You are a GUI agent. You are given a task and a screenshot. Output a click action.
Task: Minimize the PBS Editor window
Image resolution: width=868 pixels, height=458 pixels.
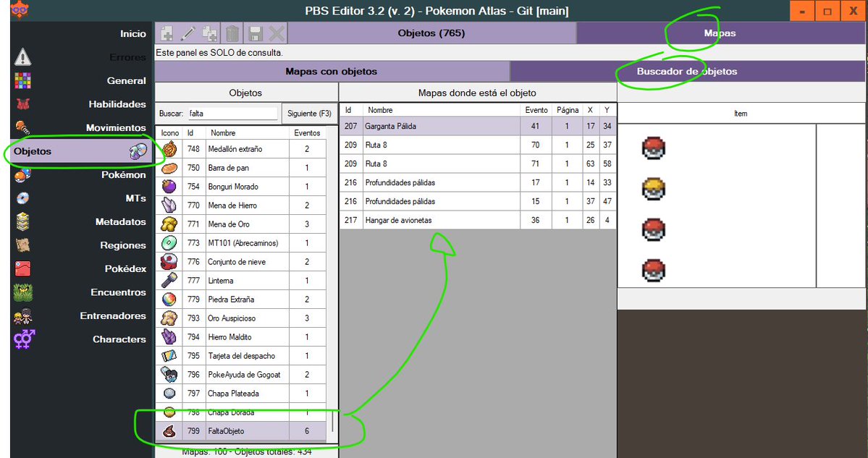point(801,11)
